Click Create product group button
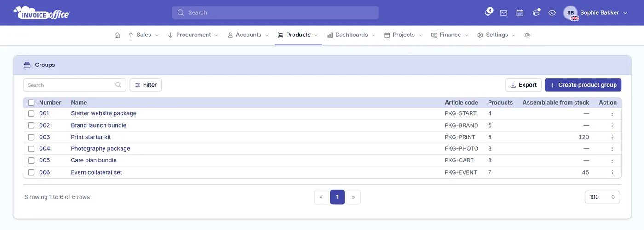This screenshot has width=644, height=230. coord(583,85)
